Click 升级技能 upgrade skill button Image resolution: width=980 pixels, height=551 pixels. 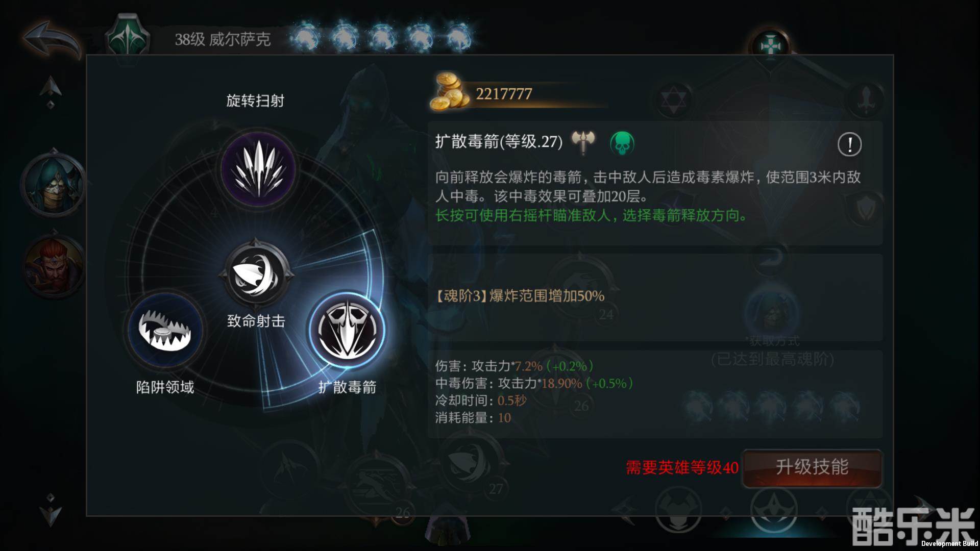click(x=812, y=467)
